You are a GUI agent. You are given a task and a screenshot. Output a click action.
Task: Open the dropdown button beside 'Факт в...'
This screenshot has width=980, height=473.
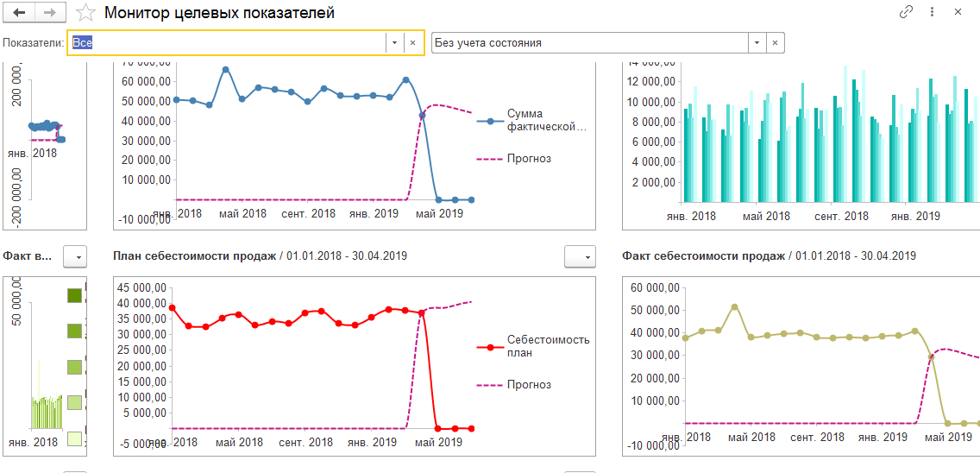click(76, 256)
